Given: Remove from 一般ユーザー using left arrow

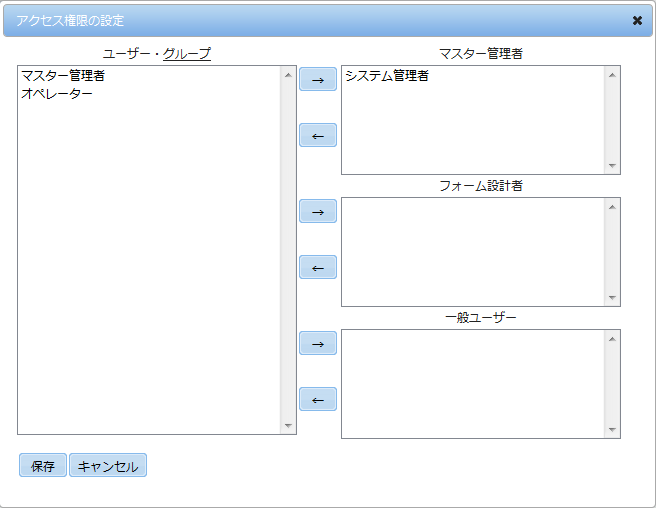Looking at the screenshot, I should coord(318,399).
